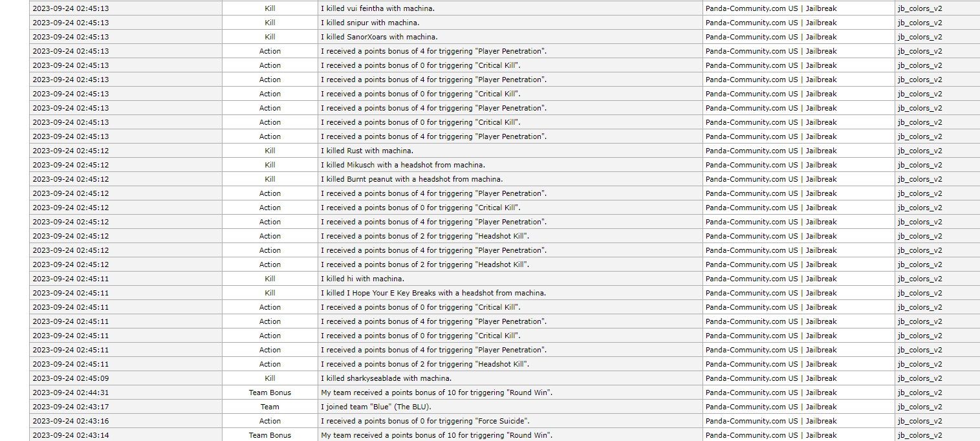Viewport: 980px width, 441px height.
Task: Click the "I killed vui feintha with machina" entry
Action: (x=377, y=8)
